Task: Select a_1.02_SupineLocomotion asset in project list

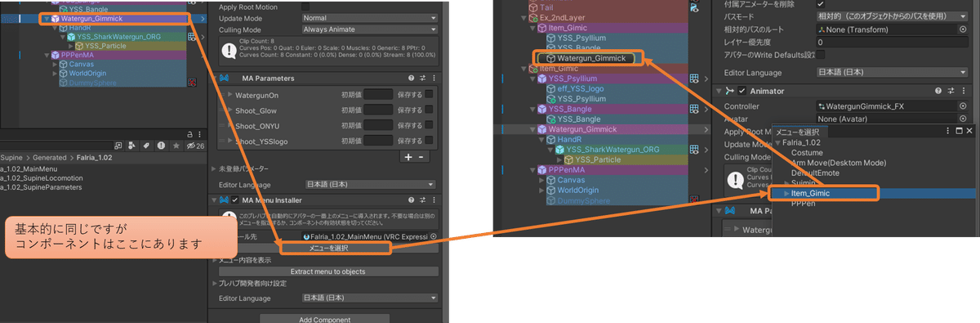Action: pos(42,177)
